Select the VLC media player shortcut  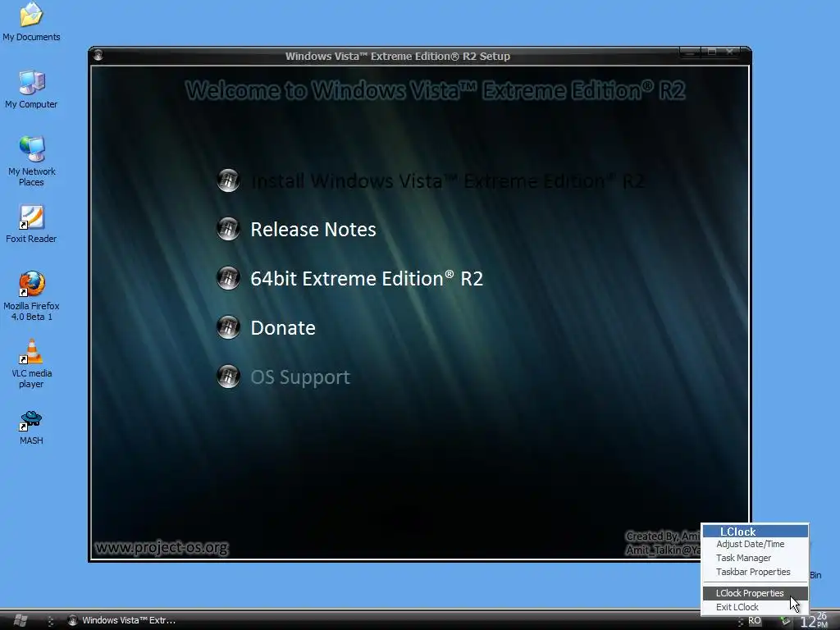tap(31, 363)
